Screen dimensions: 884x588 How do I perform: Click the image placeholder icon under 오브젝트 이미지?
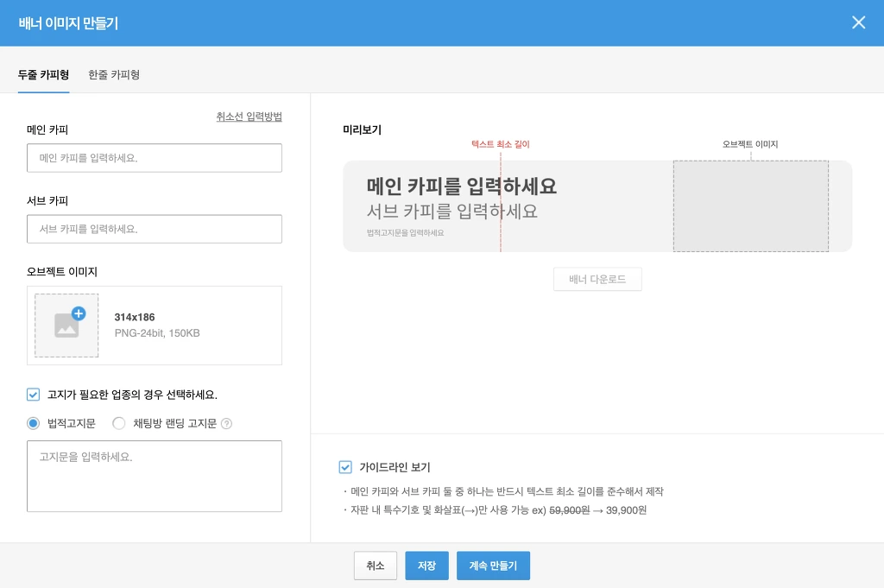(66, 327)
